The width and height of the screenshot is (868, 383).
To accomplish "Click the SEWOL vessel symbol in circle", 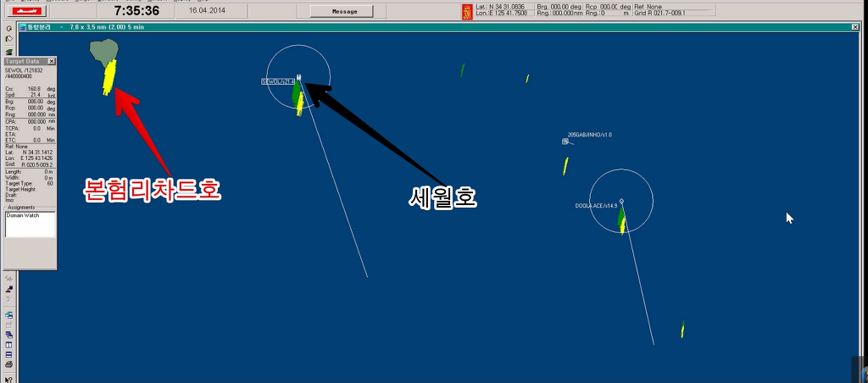I will (299, 77).
